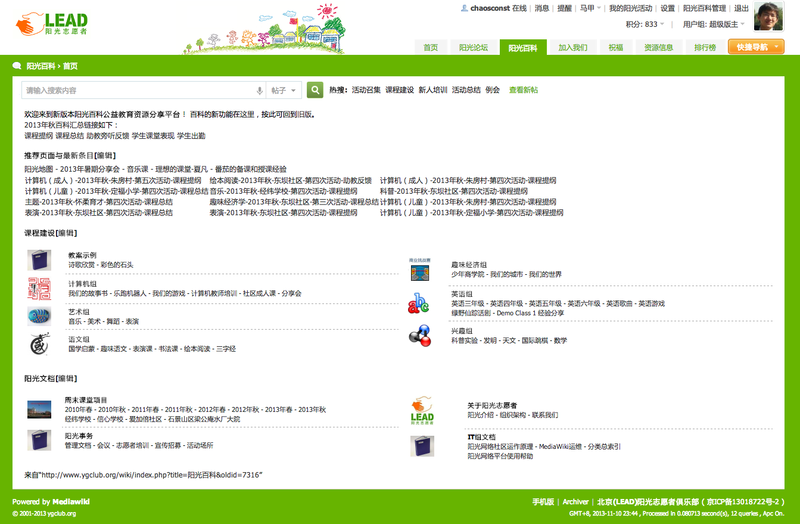Click the 查看新帖 link
800x524 pixels.
coord(523,90)
